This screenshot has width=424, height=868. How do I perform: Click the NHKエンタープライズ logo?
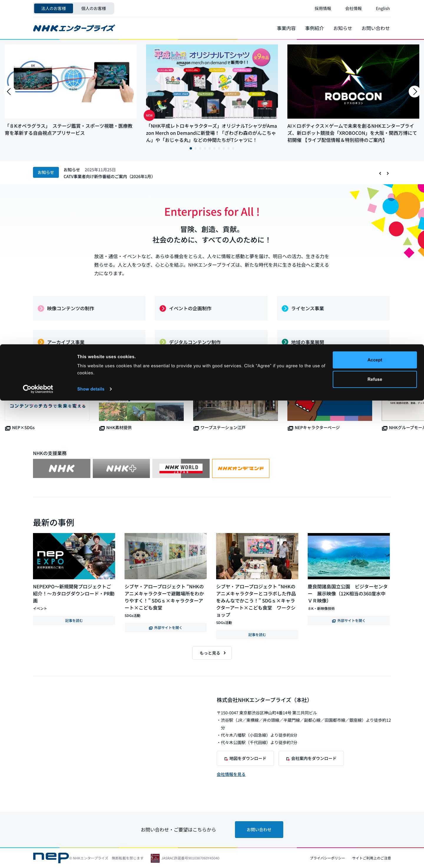[x=74, y=28]
